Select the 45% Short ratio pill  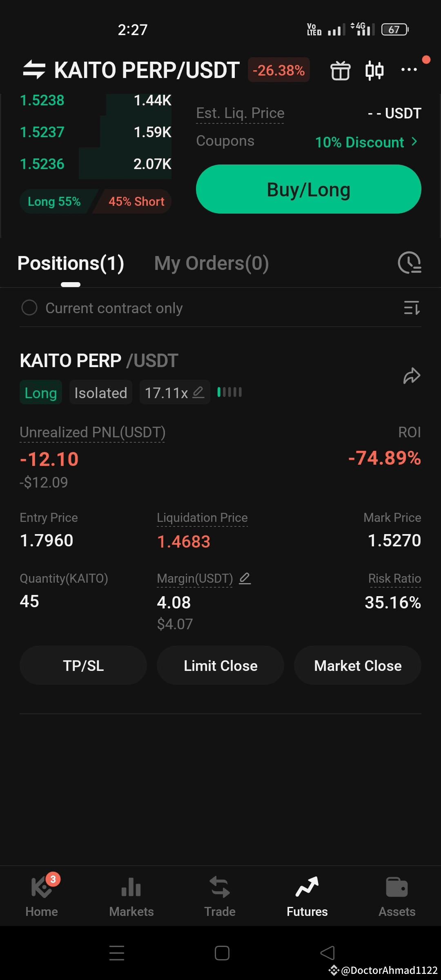[x=134, y=201]
